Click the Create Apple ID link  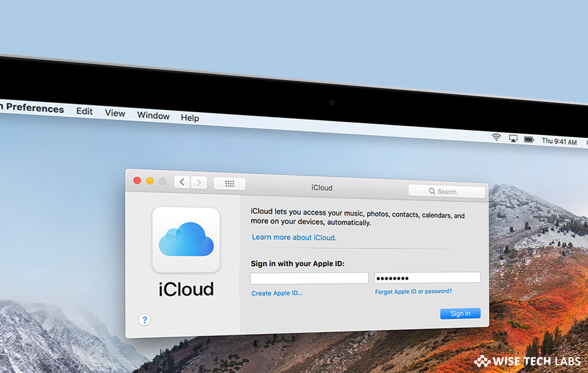[x=277, y=293]
